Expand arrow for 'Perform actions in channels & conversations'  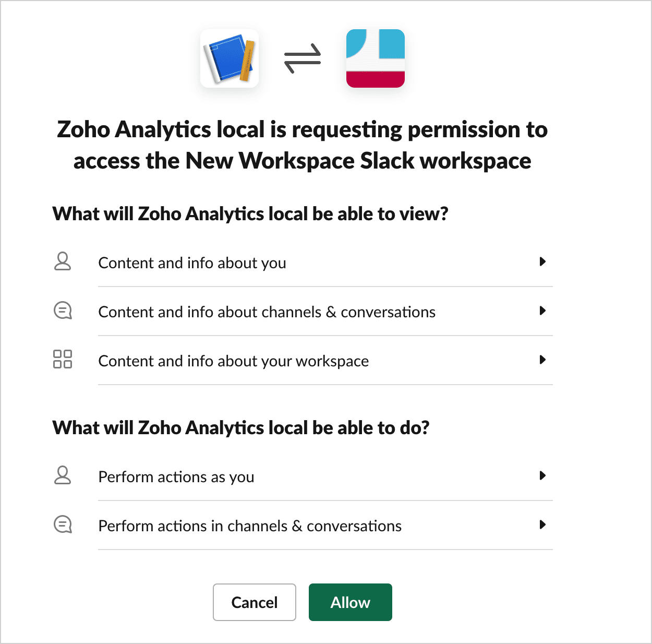pyautogui.click(x=542, y=524)
